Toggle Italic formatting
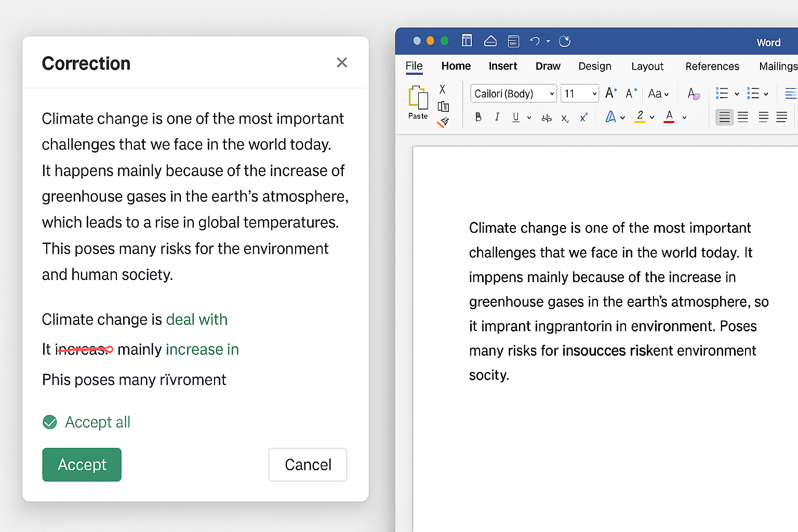The height and width of the screenshot is (532, 798). [497, 117]
